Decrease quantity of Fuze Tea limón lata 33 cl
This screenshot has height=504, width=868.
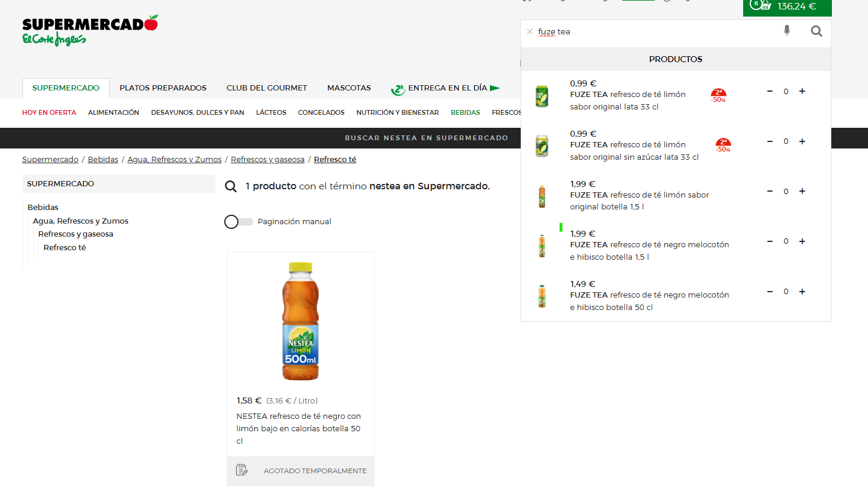[770, 91]
